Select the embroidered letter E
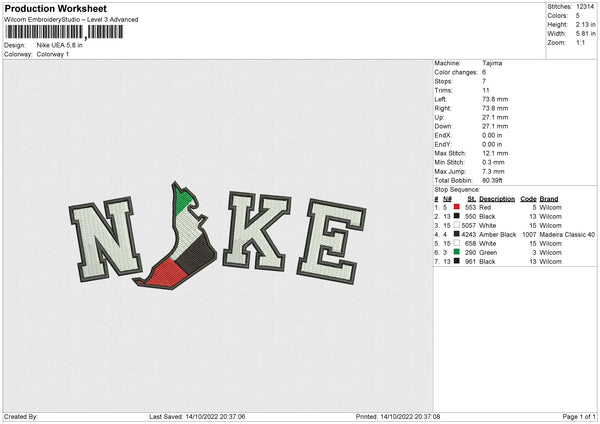 click(331, 242)
